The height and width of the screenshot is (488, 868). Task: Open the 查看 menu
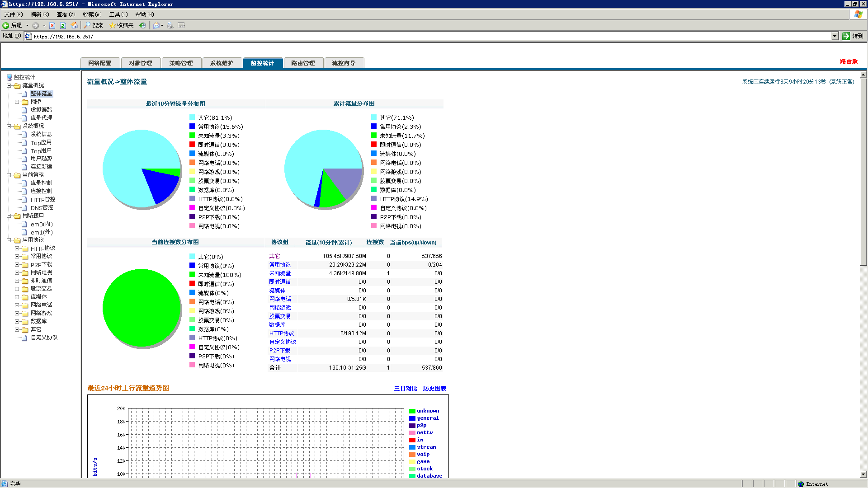[x=66, y=14]
